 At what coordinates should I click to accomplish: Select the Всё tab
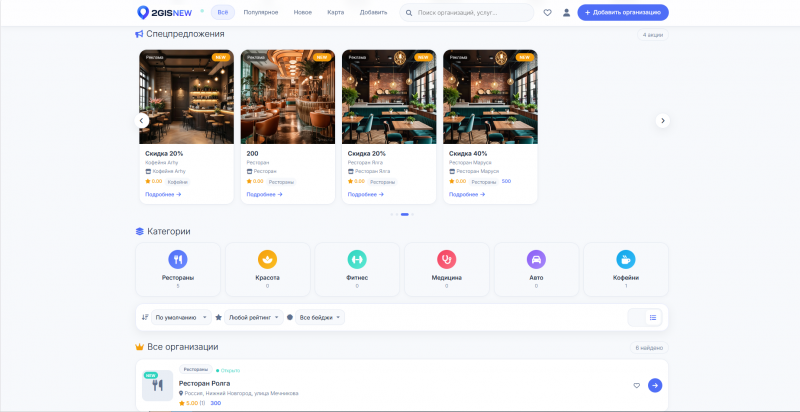[223, 12]
